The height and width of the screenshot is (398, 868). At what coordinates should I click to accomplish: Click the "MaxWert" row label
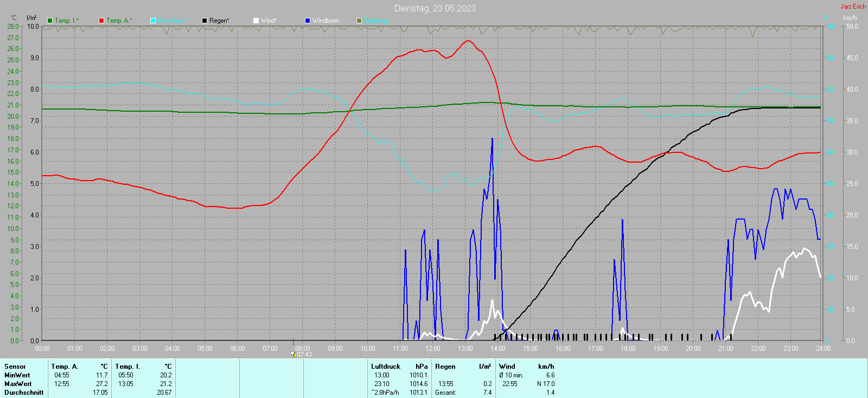18,384
